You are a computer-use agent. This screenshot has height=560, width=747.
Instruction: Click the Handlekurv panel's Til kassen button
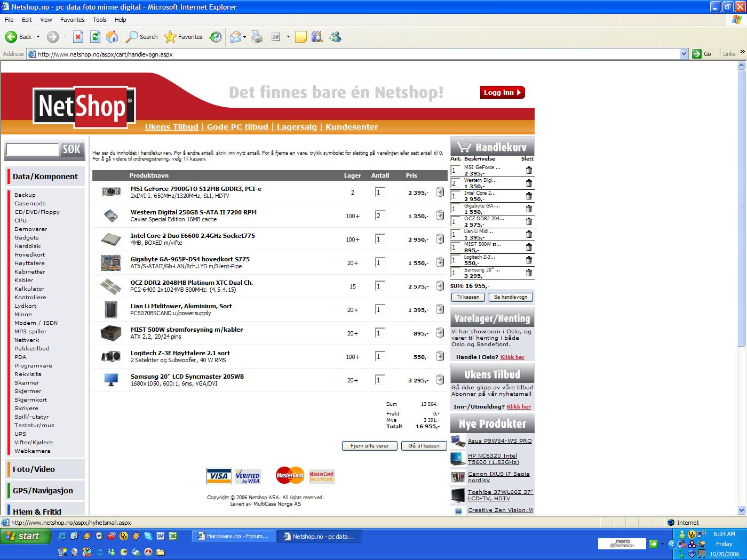point(468,297)
